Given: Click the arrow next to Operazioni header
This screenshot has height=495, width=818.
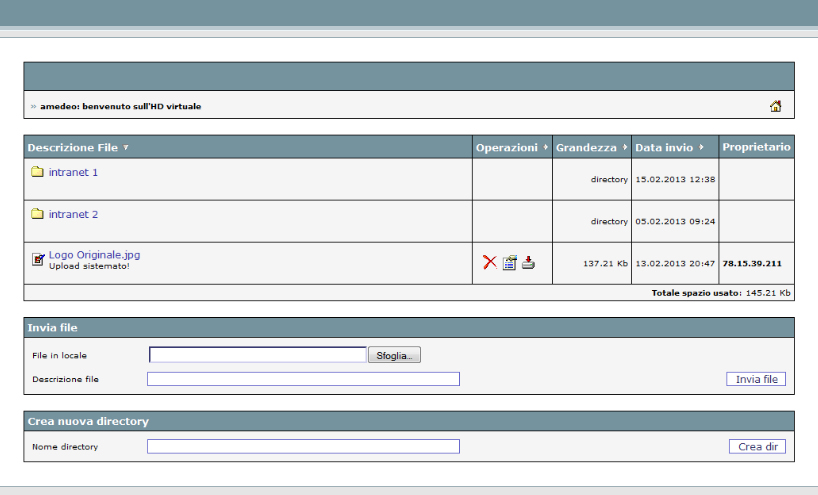Looking at the screenshot, I should [x=545, y=148].
